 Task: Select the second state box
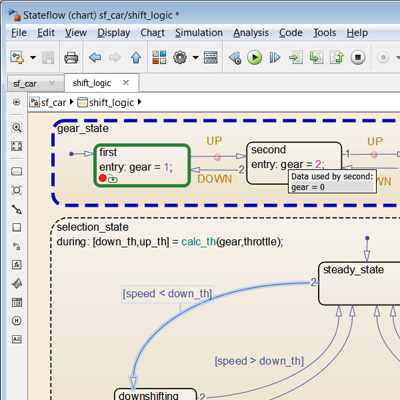[294, 163]
